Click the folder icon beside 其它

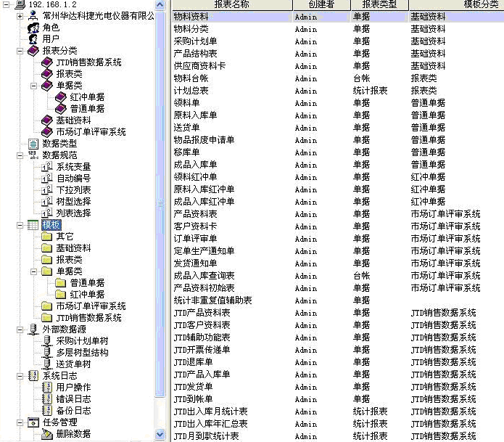(47, 237)
